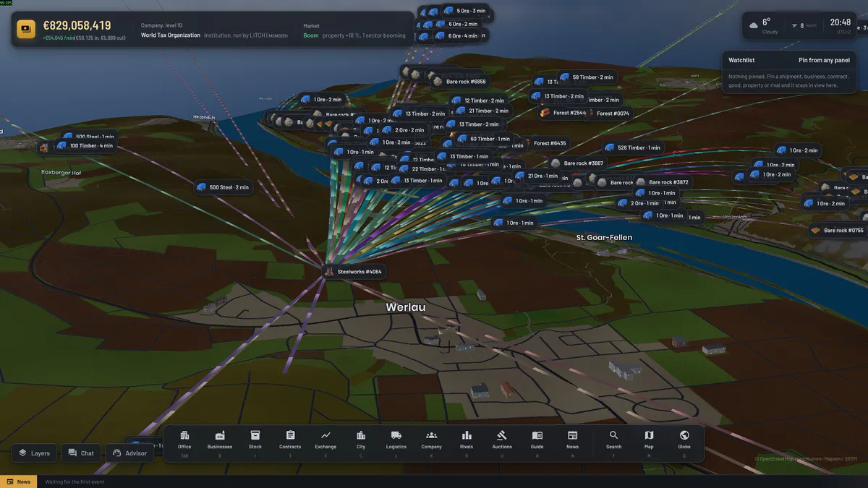
Task: Click the €829,058,419 balance
Action: pyautogui.click(x=77, y=25)
